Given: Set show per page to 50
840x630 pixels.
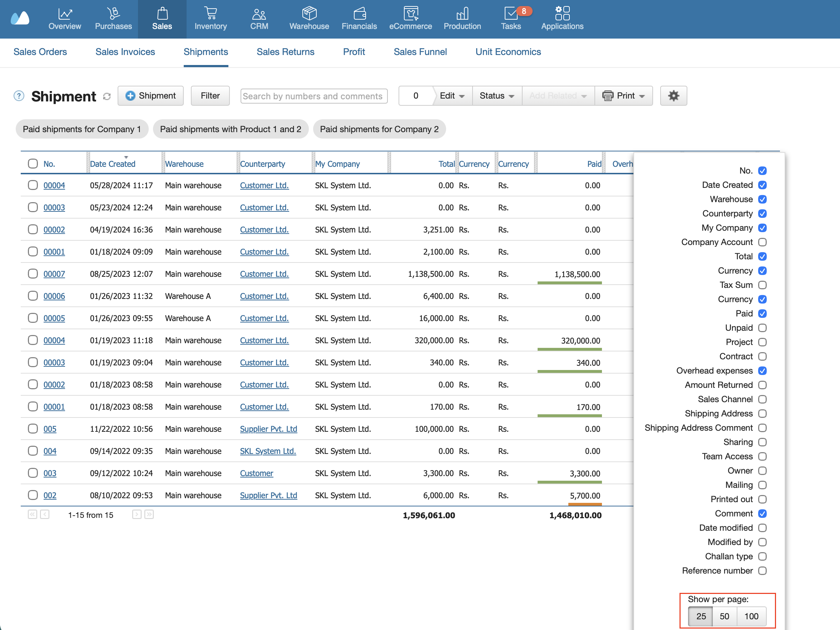Looking at the screenshot, I should click(724, 616).
